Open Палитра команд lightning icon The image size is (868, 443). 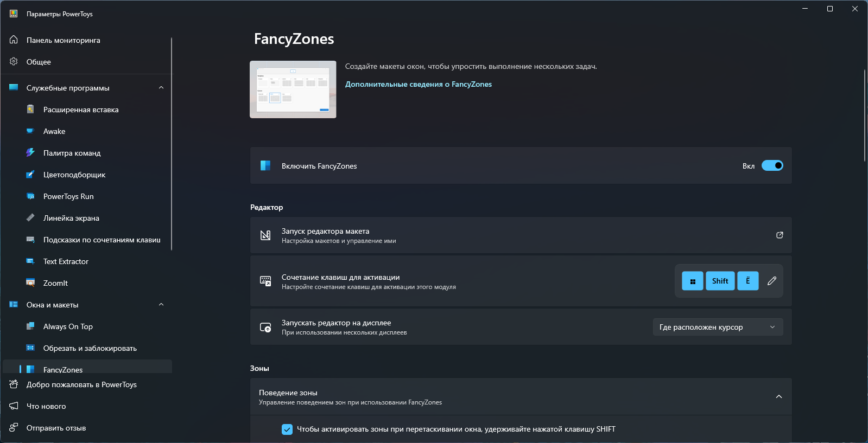[x=30, y=152]
